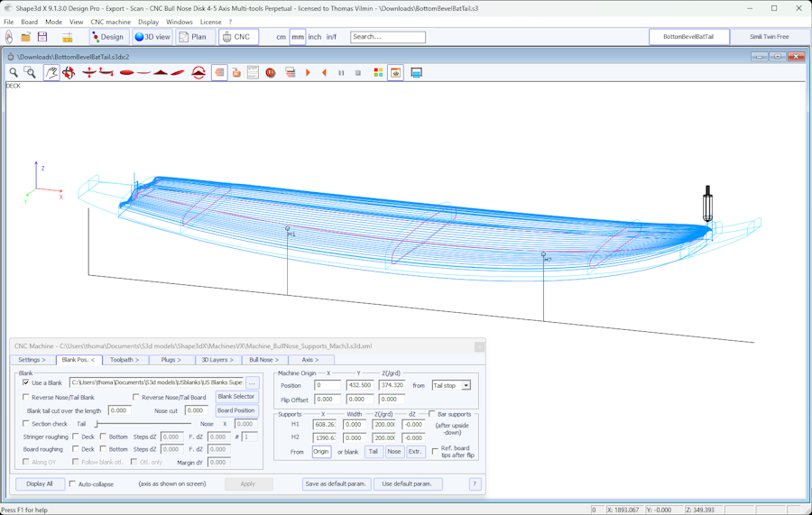812x515 pixels.
Task: Enable the Section check checkbox
Action: 26,423
